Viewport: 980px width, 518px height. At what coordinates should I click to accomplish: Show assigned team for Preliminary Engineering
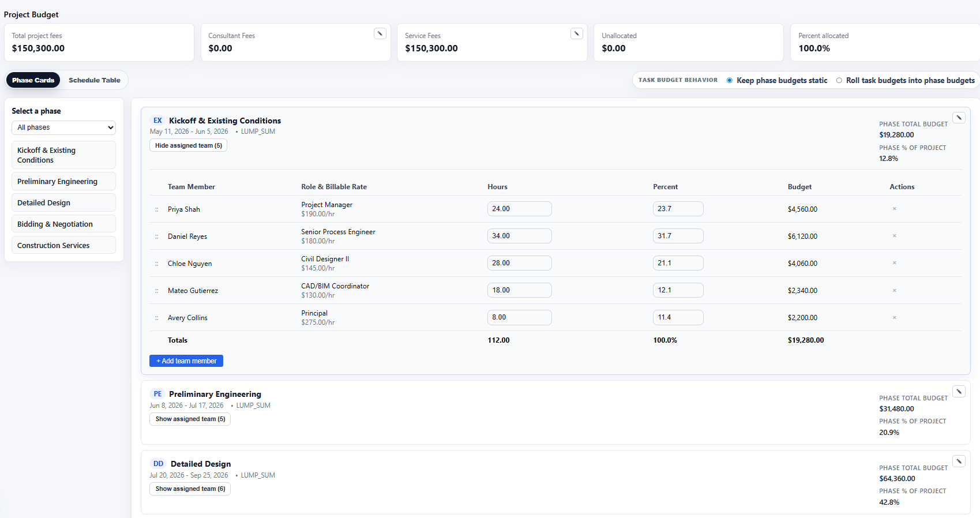[190, 419]
